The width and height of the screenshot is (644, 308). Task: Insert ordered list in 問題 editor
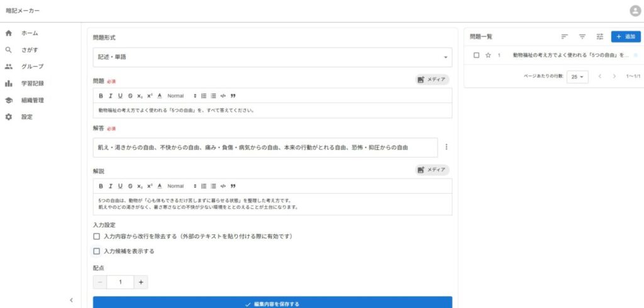204,96
